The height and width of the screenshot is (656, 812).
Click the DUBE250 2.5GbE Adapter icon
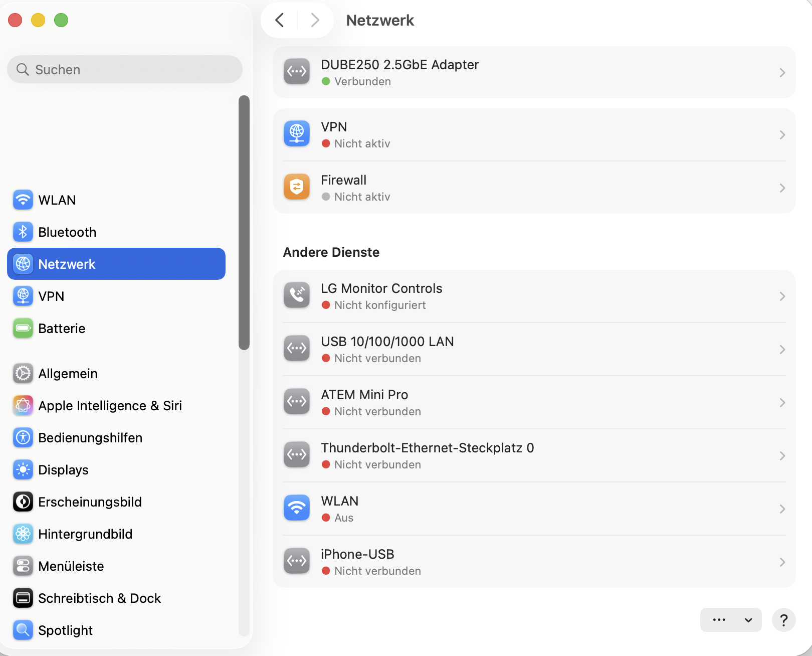[297, 72]
